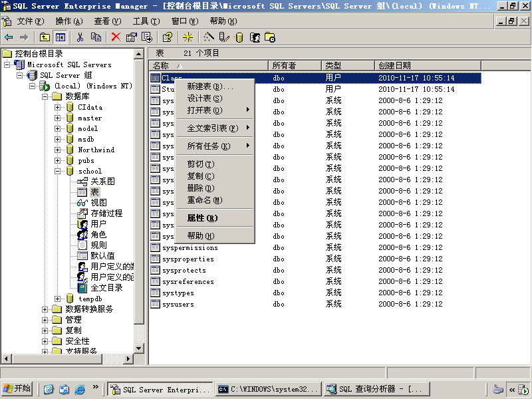Click the New database cylinder toolbar icon
Screen dimensions: 532x399
tap(239, 37)
